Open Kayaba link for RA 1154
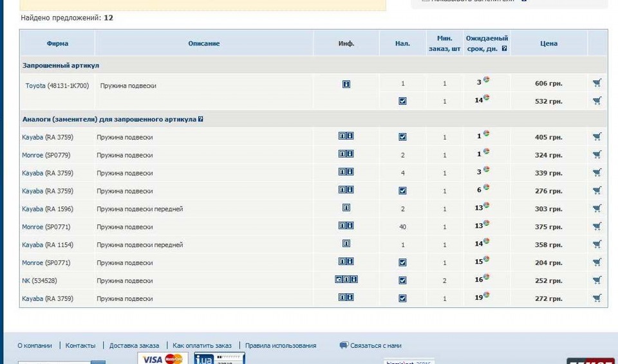The image size is (618, 364). coord(32,244)
